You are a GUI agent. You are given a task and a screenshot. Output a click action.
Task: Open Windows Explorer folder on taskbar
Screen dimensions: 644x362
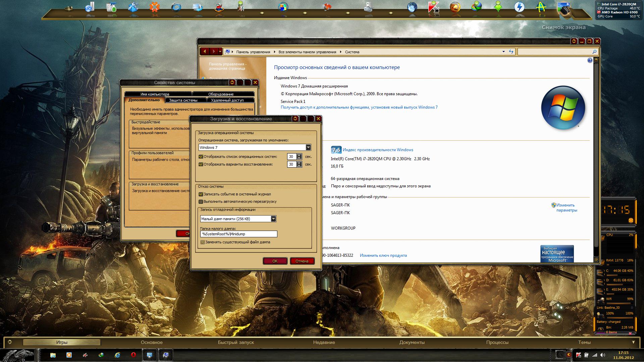coord(53,355)
